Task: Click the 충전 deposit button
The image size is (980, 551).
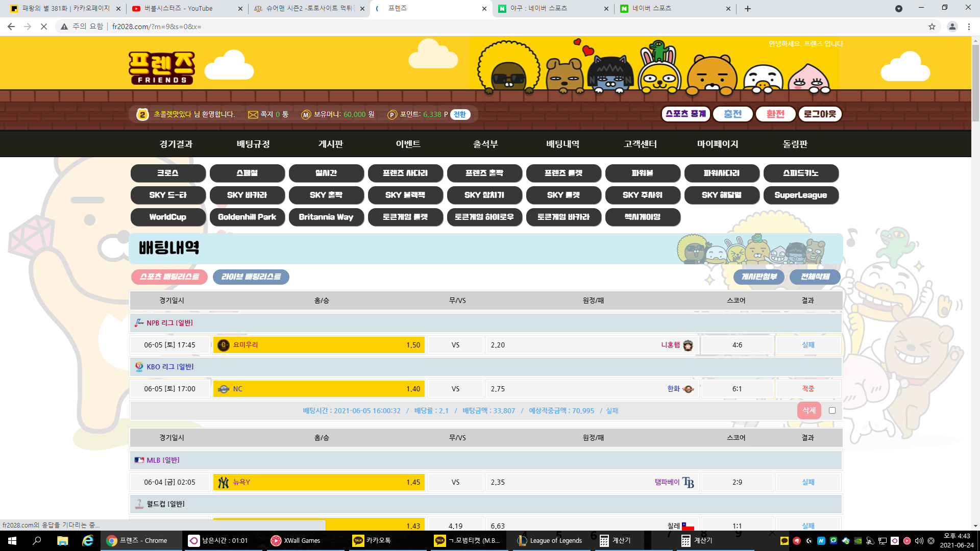Action: click(x=732, y=114)
